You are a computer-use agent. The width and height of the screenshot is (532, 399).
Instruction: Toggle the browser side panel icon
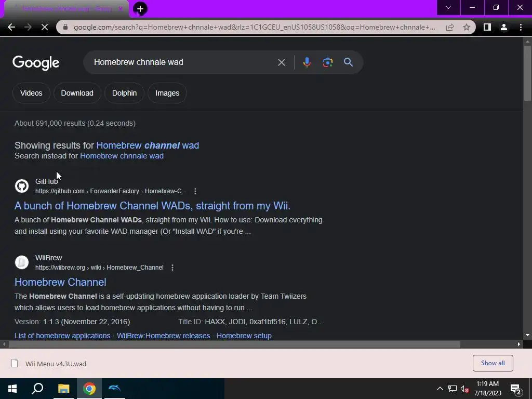487,27
